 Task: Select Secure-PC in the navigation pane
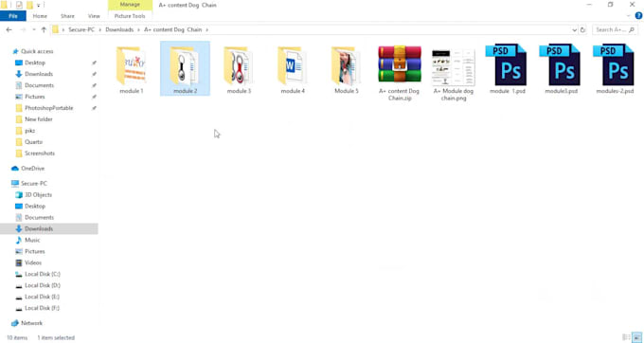coord(34,184)
